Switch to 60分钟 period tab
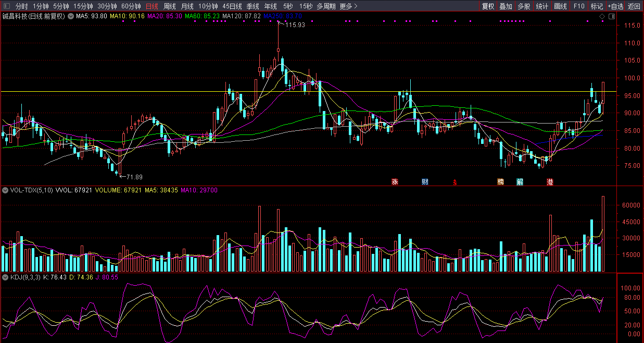The height and width of the screenshot is (343, 644). click(x=131, y=6)
